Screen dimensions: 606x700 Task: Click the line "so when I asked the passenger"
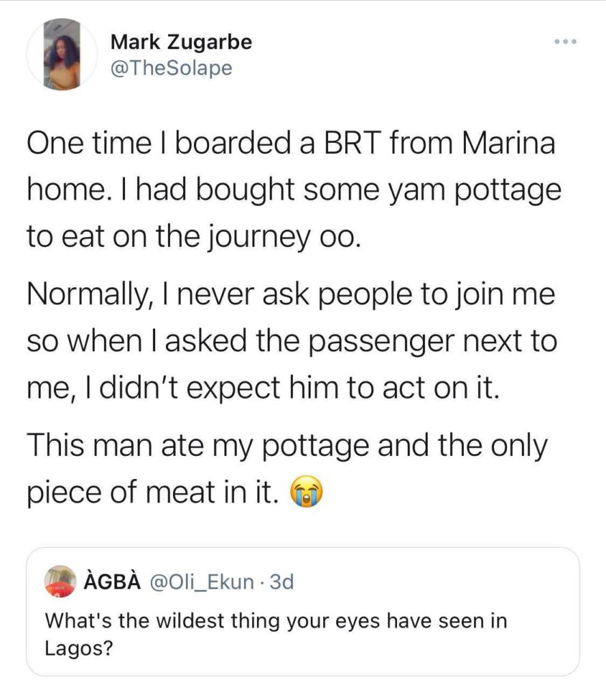[x=292, y=340]
